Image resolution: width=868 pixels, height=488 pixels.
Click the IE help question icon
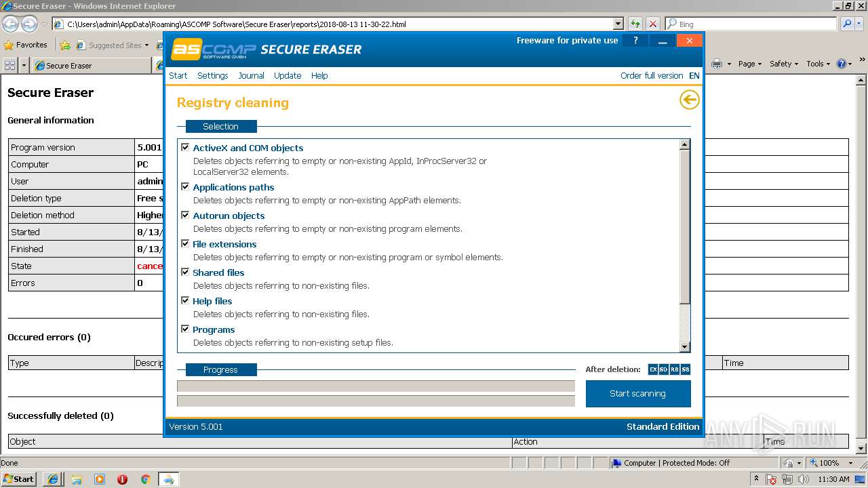click(842, 64)
